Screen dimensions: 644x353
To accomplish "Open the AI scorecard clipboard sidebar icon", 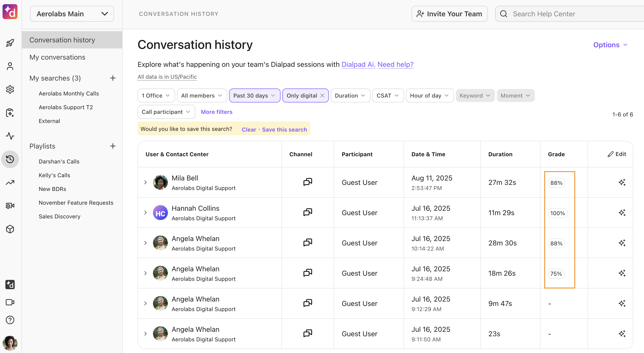I will [x=10, y=113].
